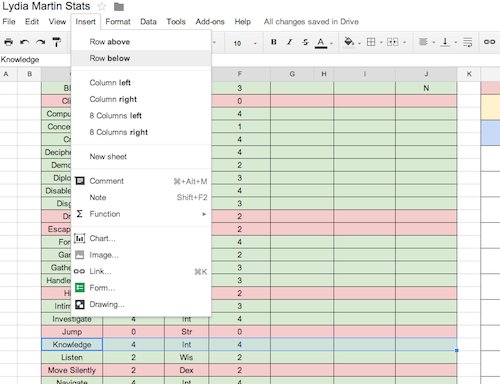Select the Knowledge cell in the sheet
This screenshot has width=500, height=384.
pos(72,344)
